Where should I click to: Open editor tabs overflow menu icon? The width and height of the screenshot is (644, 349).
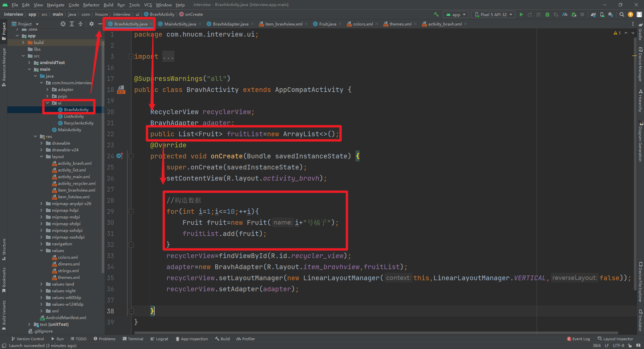[633, 24]
